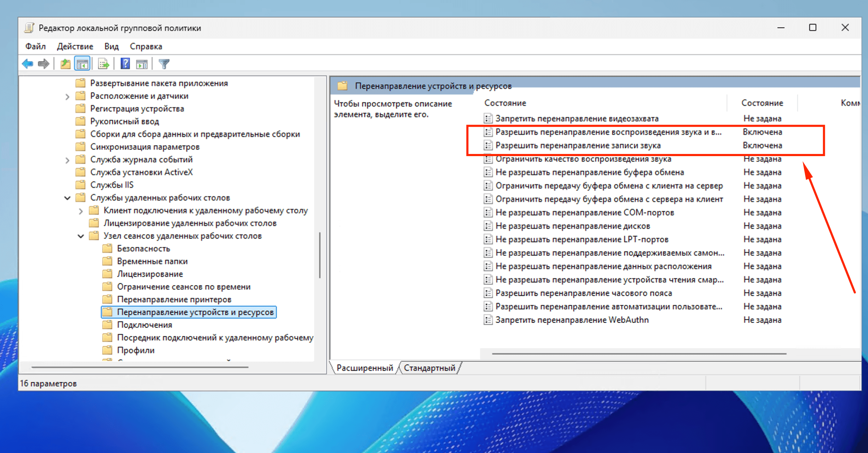Click policy icon for Не разрешать перенаправление COM-портов
The height and width of the screenshot is (453, 868).
pos(488,212)
